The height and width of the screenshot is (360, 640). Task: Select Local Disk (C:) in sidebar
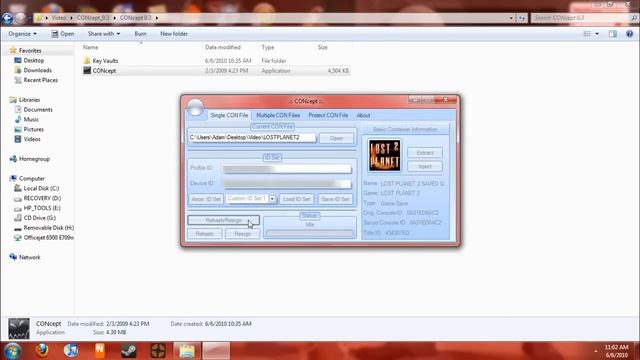click(41, 188)
